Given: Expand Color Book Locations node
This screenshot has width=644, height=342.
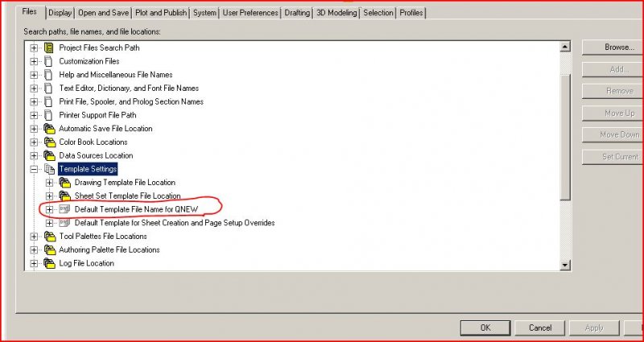Looking at the screenshot, I should point(34,142).
